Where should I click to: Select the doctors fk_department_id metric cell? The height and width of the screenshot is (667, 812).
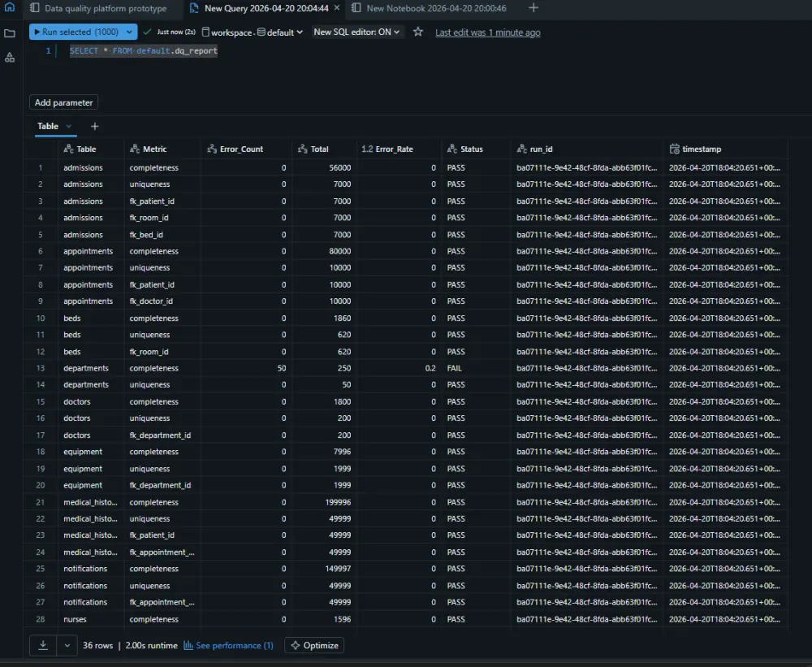(x=162, y=435)
